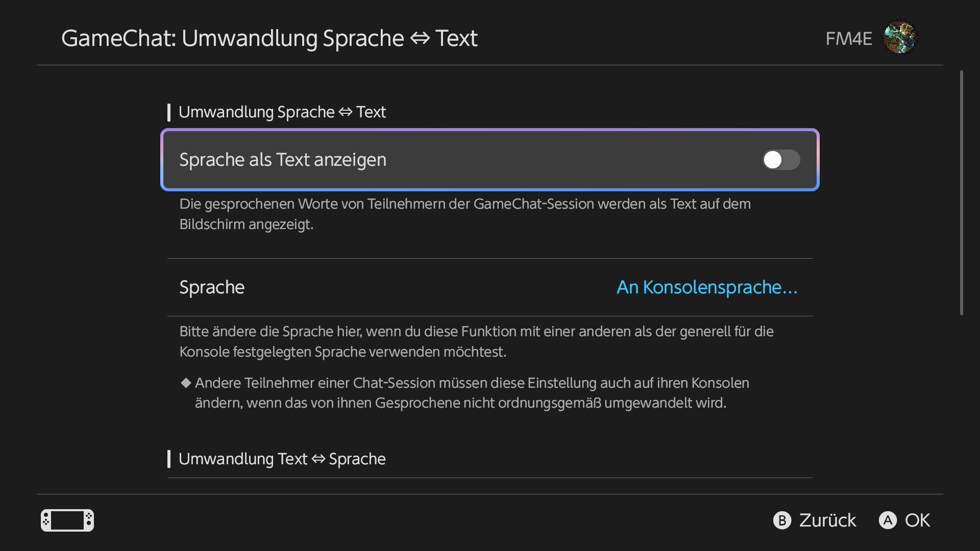Click the B button icon for Zurück

[x=782, y=520]
